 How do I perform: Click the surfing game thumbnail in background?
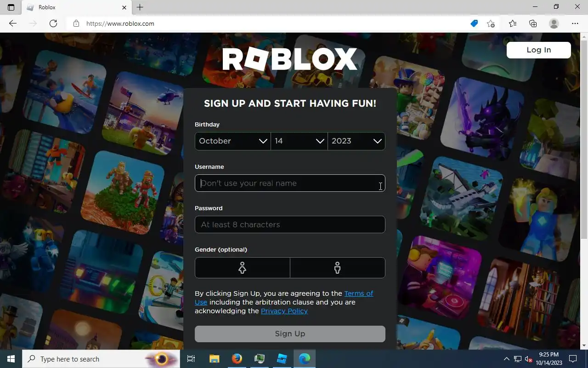pos(65,92)
